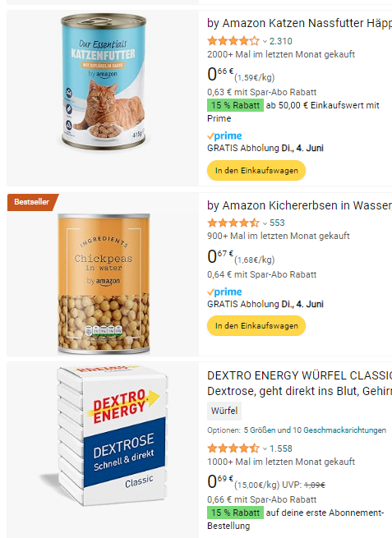Open the by Amazon Katzen Nassfutter title

(299, 23)
